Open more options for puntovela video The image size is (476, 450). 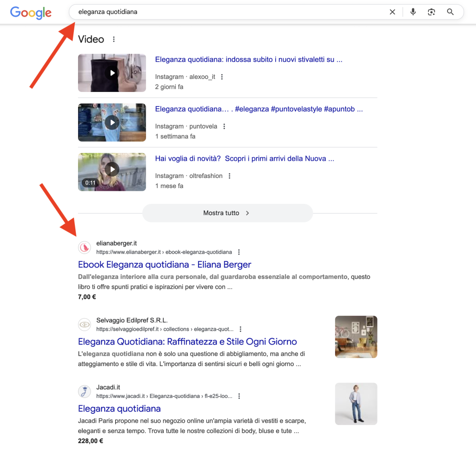coord(224,126)
